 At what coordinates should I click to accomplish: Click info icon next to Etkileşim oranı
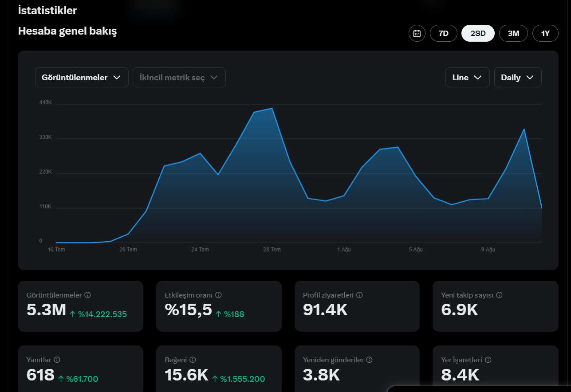pos(218,295)
